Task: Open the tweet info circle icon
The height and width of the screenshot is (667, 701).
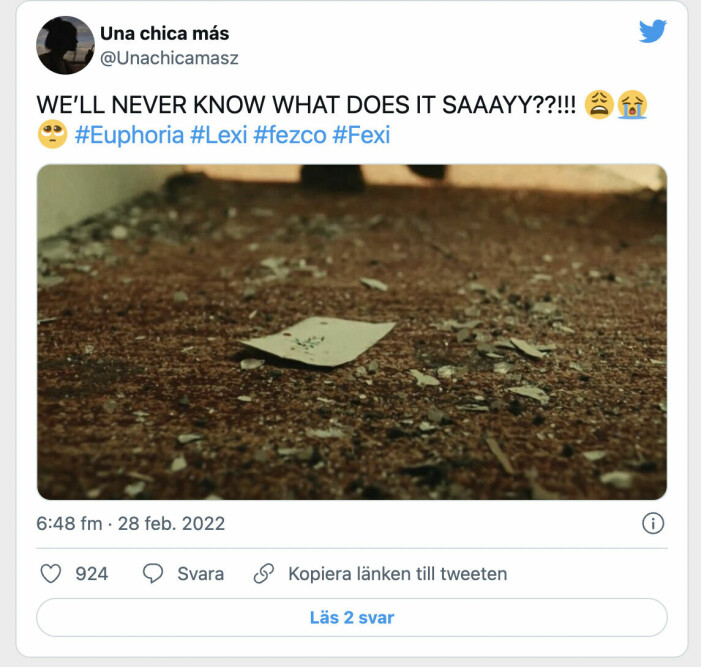Action: (653, 523)
